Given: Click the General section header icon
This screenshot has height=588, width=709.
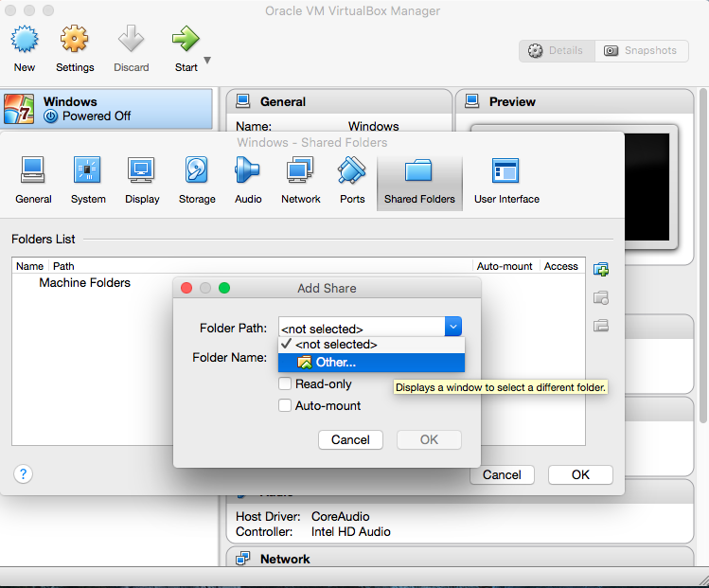Looking at the screenshot, I should (x=243, y=101).
